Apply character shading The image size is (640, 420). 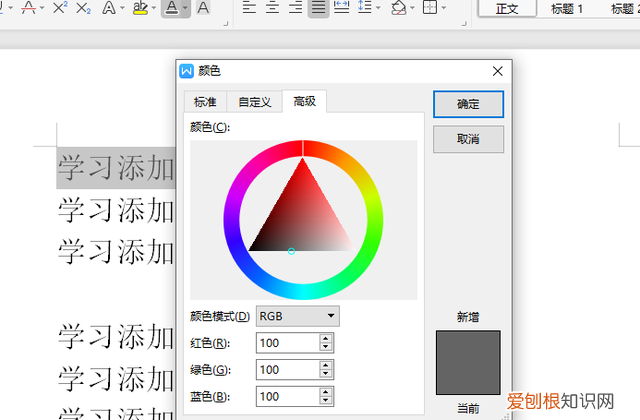203,7
